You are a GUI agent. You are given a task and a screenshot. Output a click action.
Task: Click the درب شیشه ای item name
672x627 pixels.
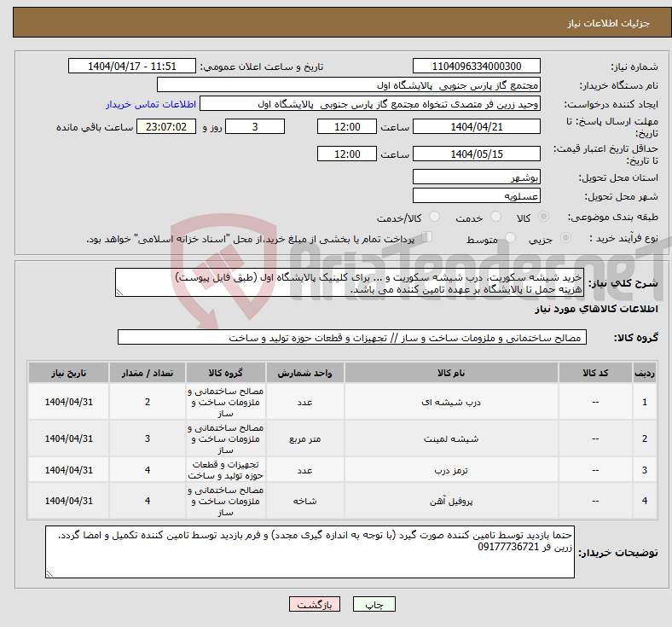coord(451,402)
